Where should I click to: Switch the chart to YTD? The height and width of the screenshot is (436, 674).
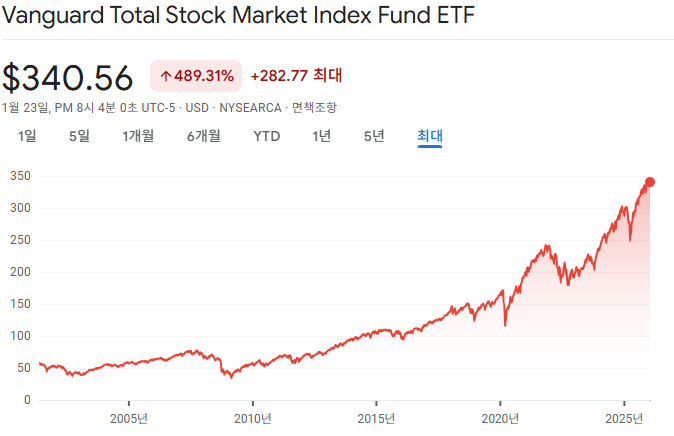266,136
